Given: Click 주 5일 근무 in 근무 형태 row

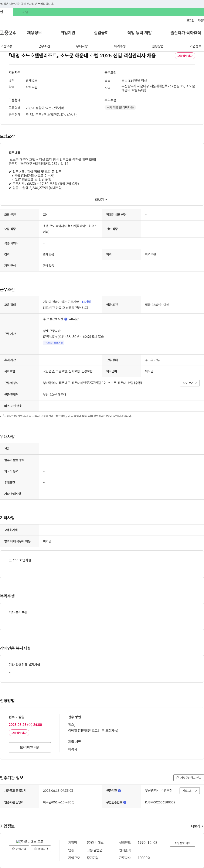Looking at the screenshot, I should click(x=152, y=360).
